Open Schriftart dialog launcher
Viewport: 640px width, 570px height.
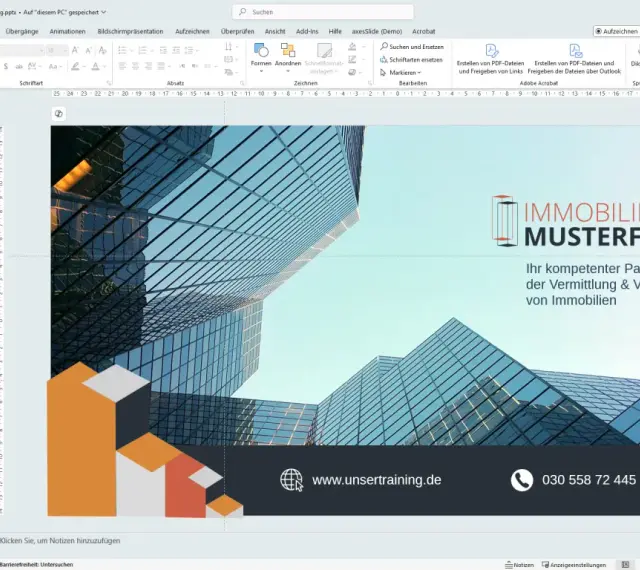109,83
